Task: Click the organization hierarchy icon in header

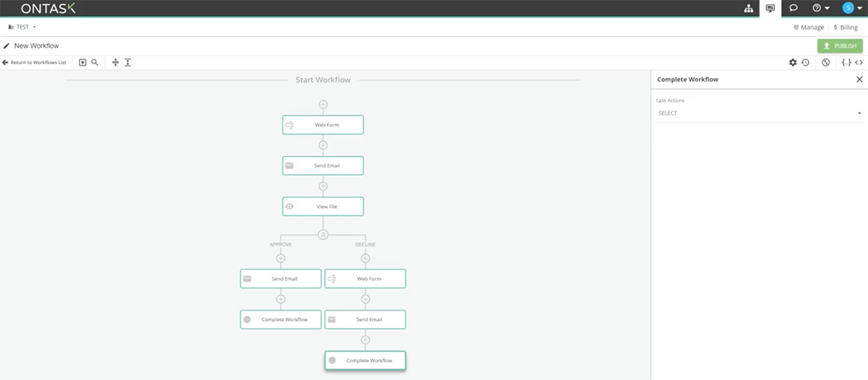Action: (x=748, y=9)
